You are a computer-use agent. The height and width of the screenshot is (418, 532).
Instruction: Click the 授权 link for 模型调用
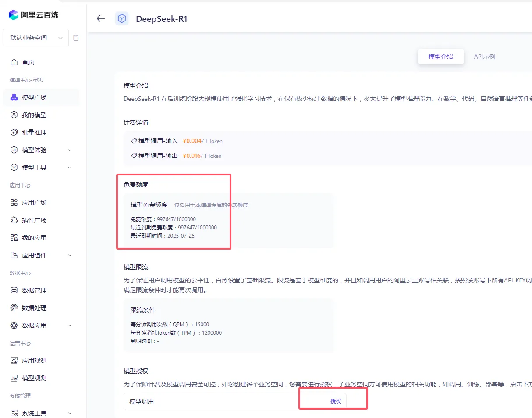pos(336,401)
